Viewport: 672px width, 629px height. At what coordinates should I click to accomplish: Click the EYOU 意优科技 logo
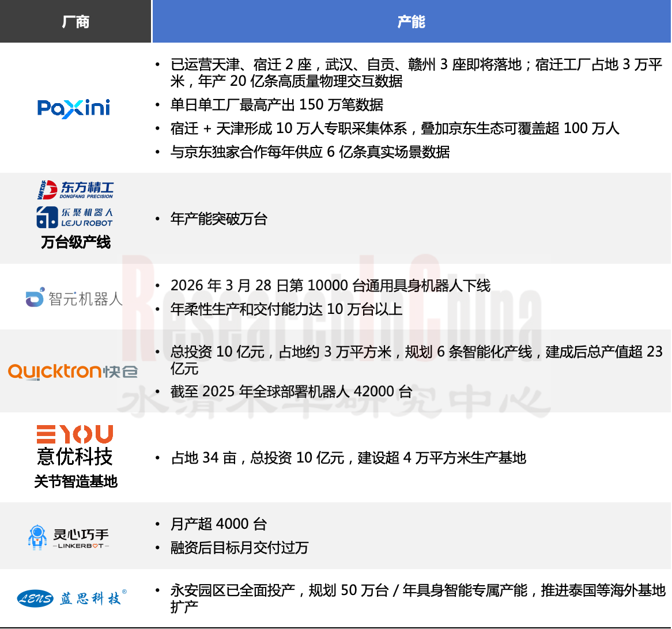click(75, 445)
